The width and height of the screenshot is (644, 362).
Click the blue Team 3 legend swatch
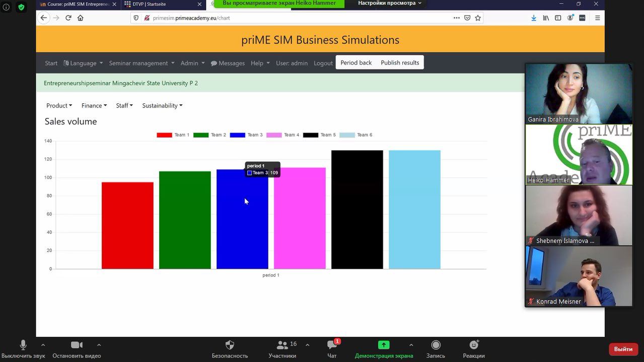click(237, 135)
